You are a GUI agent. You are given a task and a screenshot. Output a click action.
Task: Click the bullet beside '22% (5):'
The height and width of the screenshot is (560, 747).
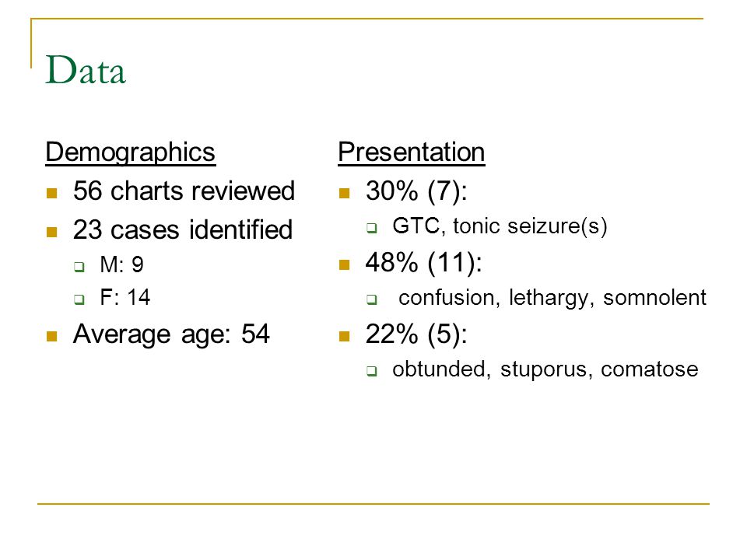point(345,336)
